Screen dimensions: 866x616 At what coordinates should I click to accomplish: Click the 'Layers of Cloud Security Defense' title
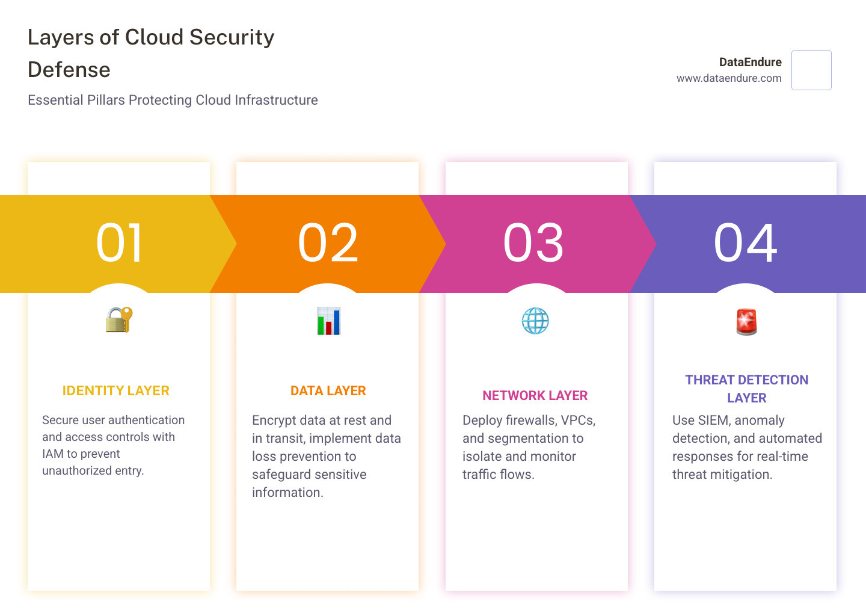[151, 54]
